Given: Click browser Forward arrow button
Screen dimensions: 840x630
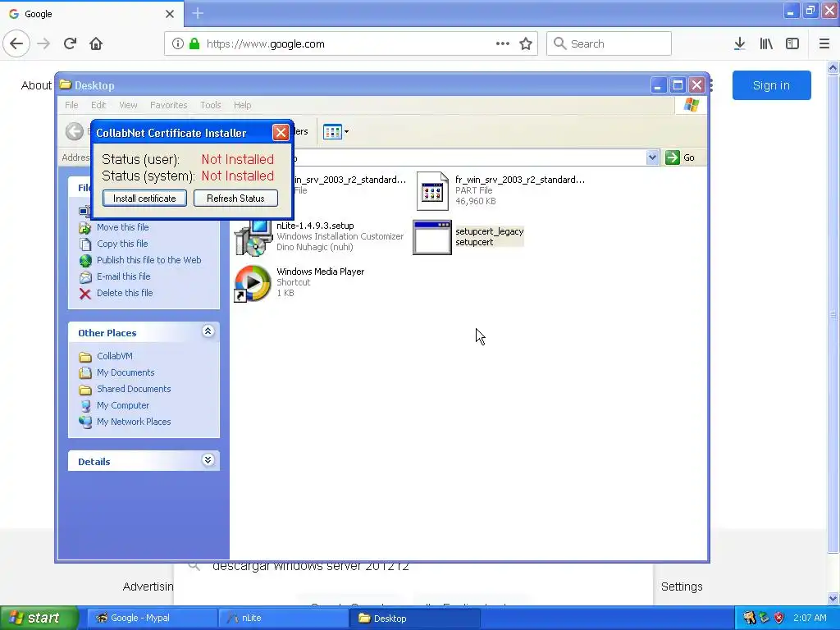Looking at the screenshot, I should 43,43.
